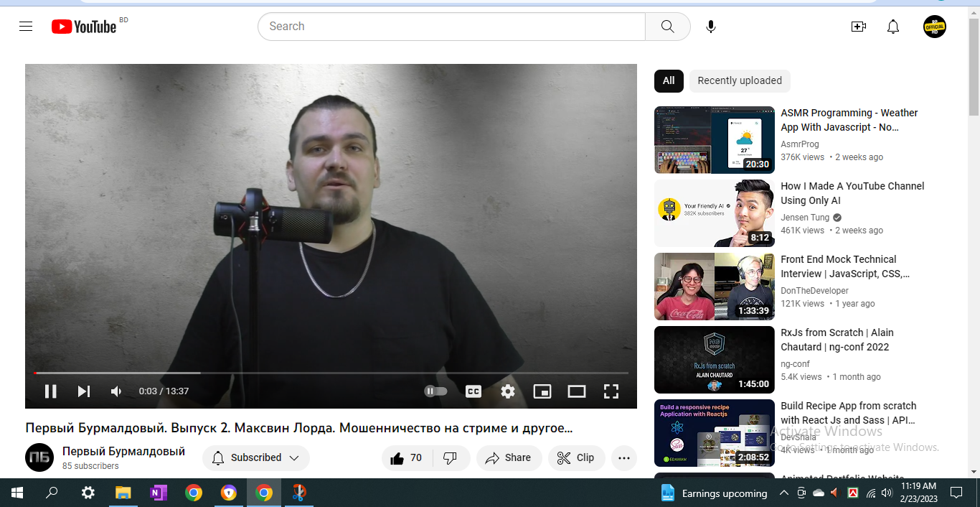Show hidden system tray icons
Image resolution: width=980 pixels, height=507 pixels.
784,493
